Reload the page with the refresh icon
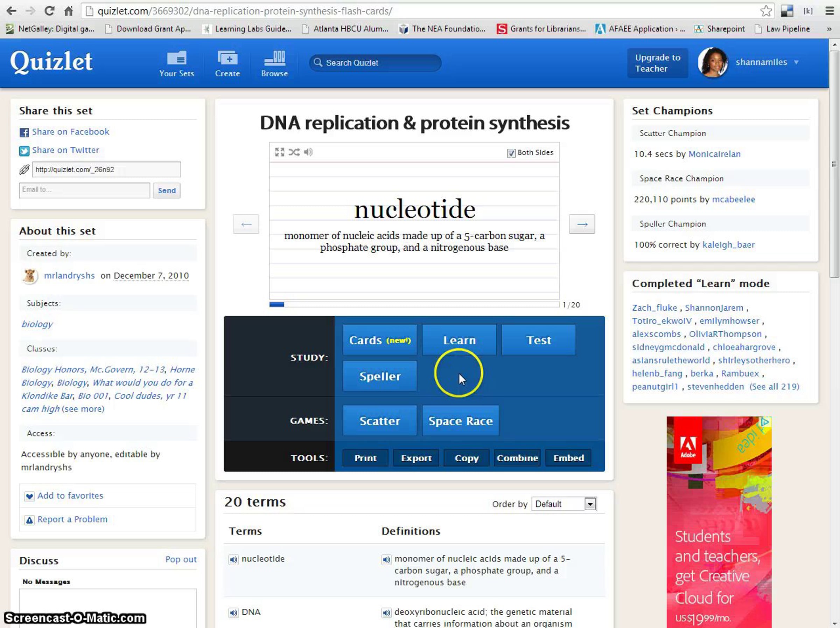840x628 pixels. tap(49, 11)
